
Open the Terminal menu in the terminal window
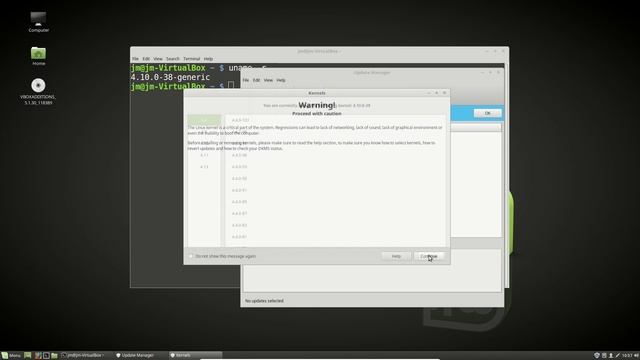coord(191,59)
